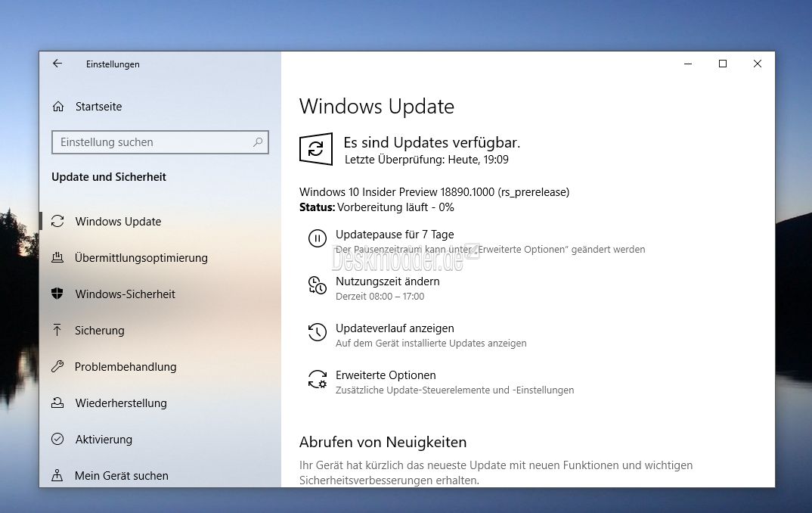Click the pause icon for Updatepause
The width and height of the screenshot is (812, 513).
(x=318, y=239)
